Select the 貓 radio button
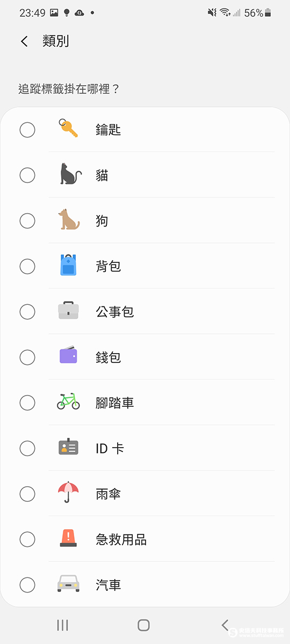290x644 pixels. point(27,175)
